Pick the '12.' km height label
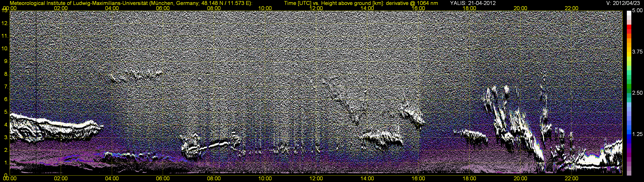 point(5,23)
